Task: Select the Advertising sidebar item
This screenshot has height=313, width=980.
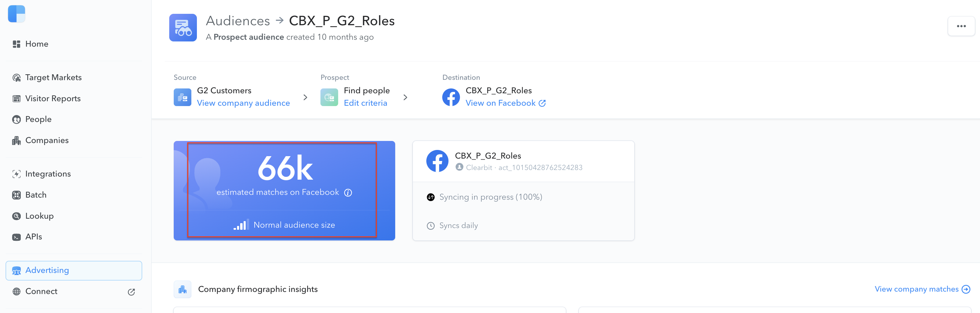Action: coord(74,271)
